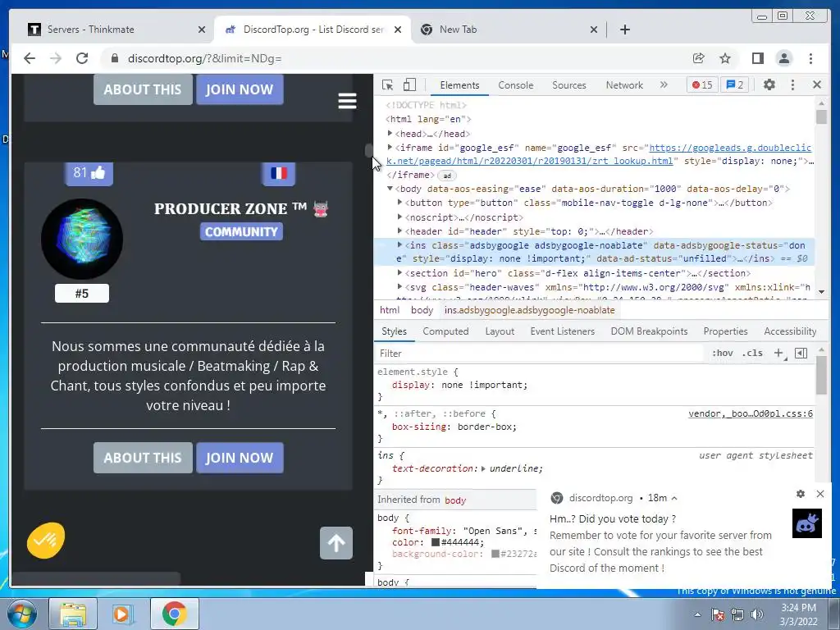Expand the head element node

(x=390, y=133)
